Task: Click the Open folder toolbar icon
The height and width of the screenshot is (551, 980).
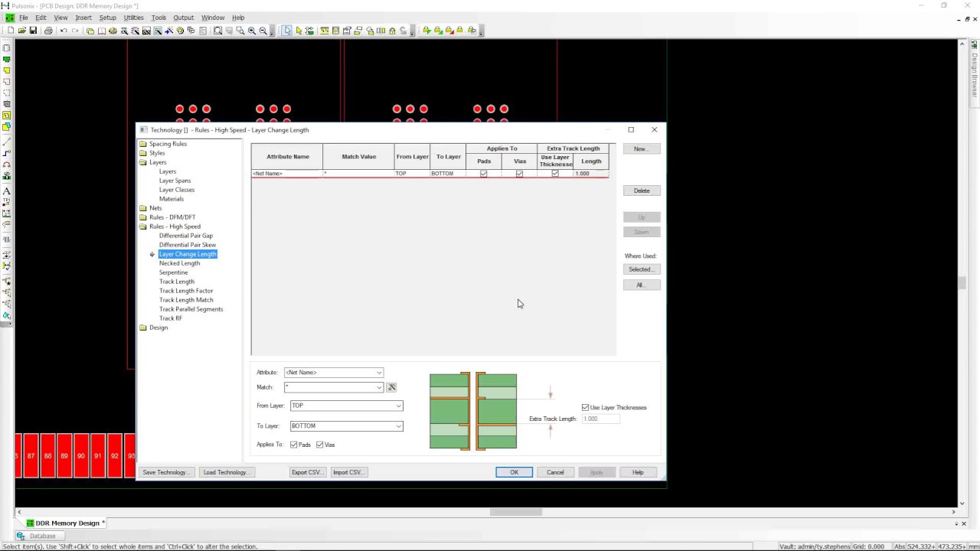Action: pyautogui.click(x=21, y=31)
